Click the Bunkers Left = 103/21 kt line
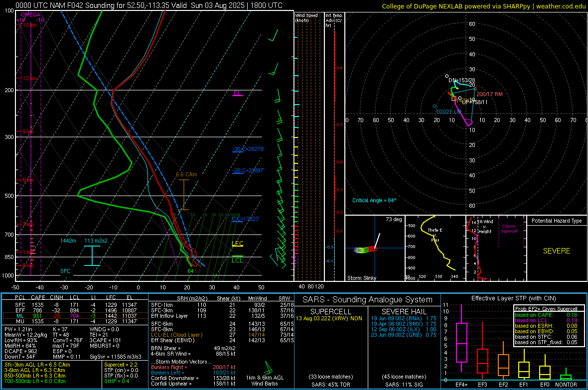 click(193, 373)
